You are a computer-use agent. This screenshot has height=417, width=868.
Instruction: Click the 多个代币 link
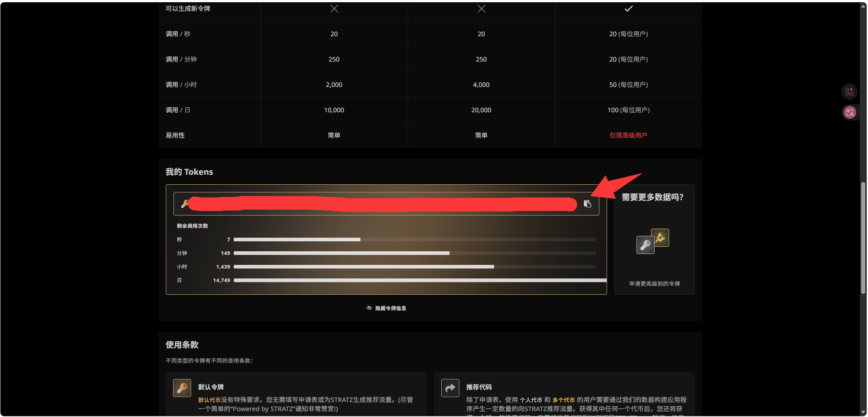(564, 400)
